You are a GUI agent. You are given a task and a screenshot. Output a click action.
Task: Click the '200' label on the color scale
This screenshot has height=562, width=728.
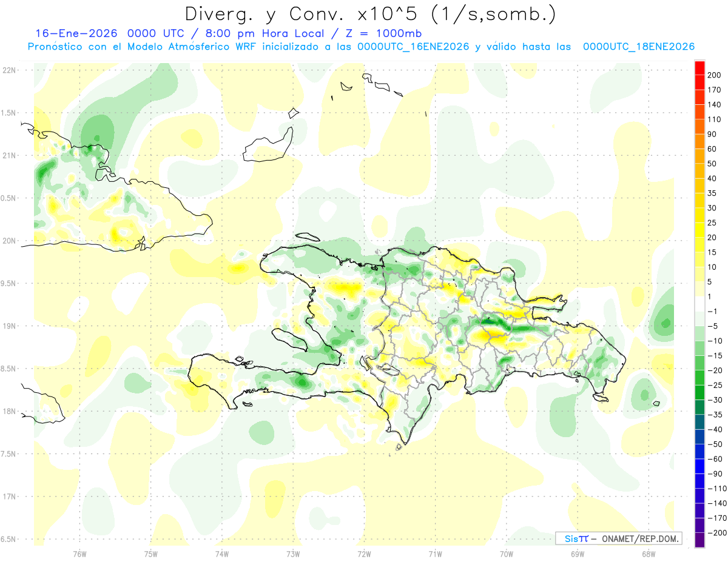715,75
